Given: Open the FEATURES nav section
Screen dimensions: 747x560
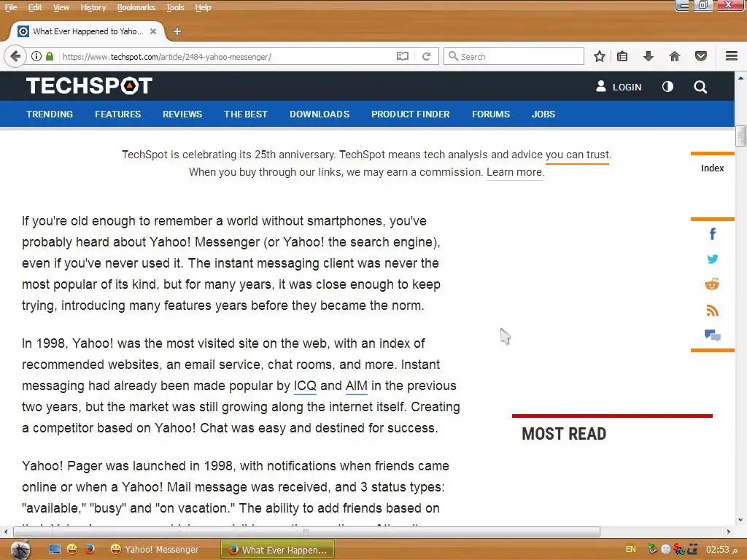Looking at the screenshot, I should pos(117,114).
